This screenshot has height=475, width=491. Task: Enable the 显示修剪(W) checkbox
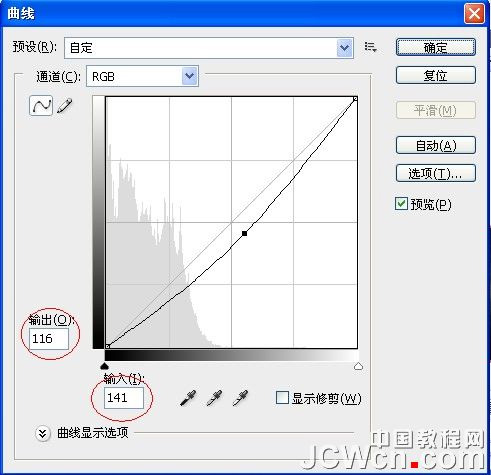click(282, 398)
